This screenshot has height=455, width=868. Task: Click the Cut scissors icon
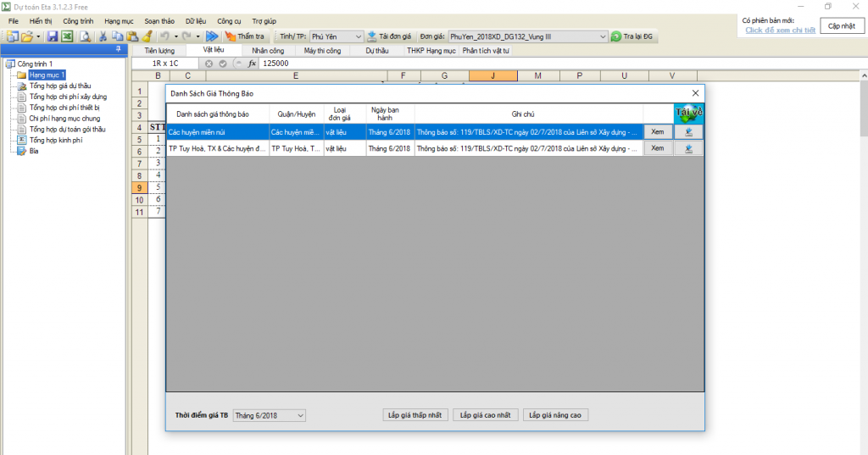pos(103,36)
